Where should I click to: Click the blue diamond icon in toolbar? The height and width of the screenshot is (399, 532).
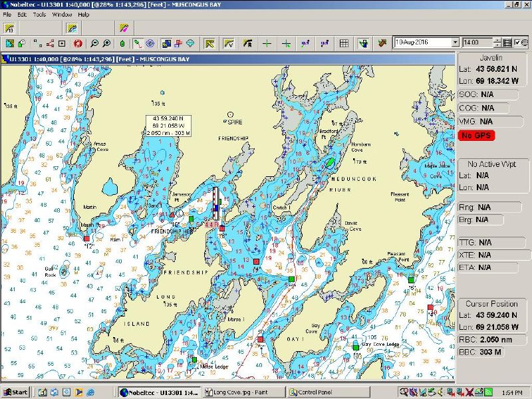pyautogui.click(x=191, y=43)
